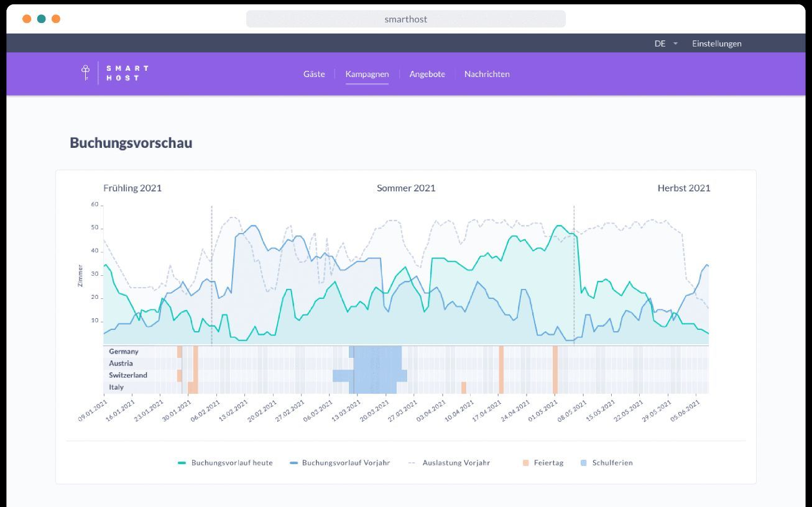
Task: Click the smarthost browser address bar
Action: click(x=406, y=19)
